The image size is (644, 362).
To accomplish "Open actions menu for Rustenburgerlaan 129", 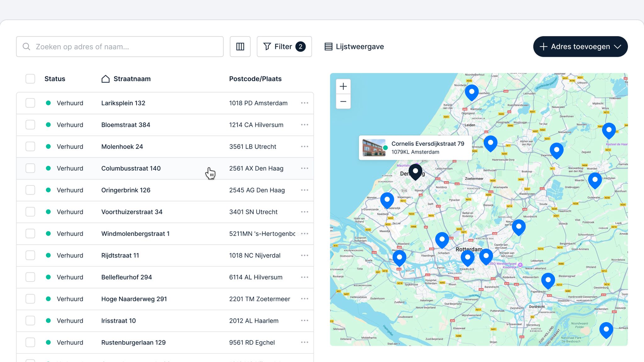I will [304, 342].
